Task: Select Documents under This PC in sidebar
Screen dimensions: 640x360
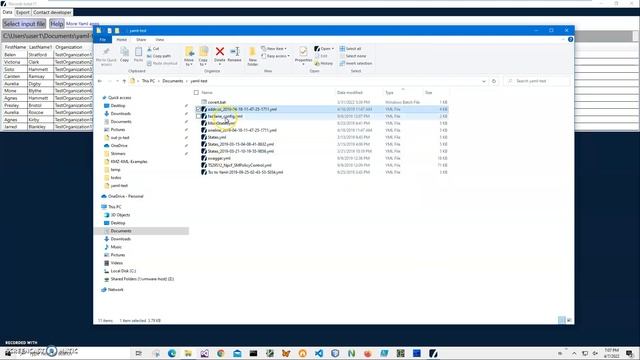Action: [121, 231]
